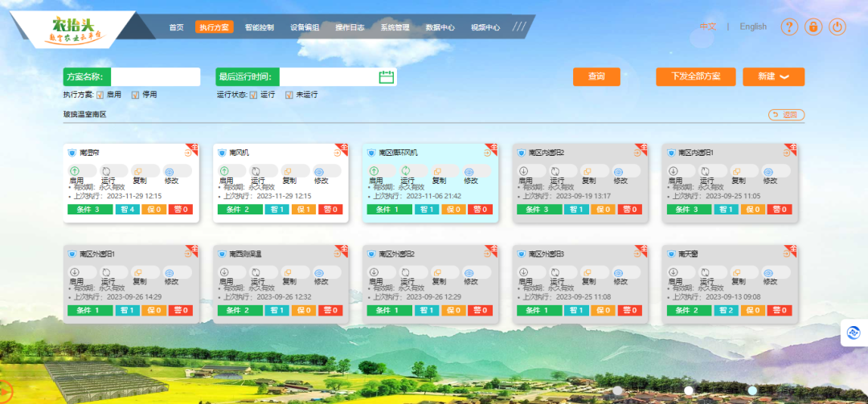Click the 运行 icon on 南区循环风机 card
Screen dimensions: 868x404
405,171
